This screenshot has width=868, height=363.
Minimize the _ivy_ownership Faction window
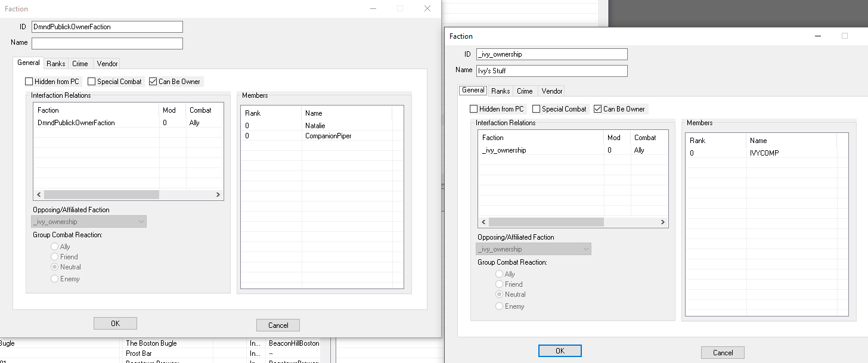817,36
